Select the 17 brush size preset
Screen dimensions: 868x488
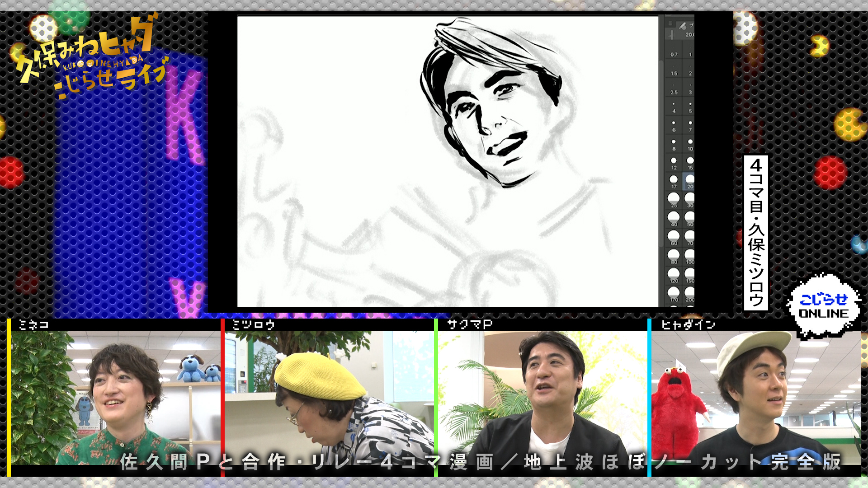(x=674, y=181)
